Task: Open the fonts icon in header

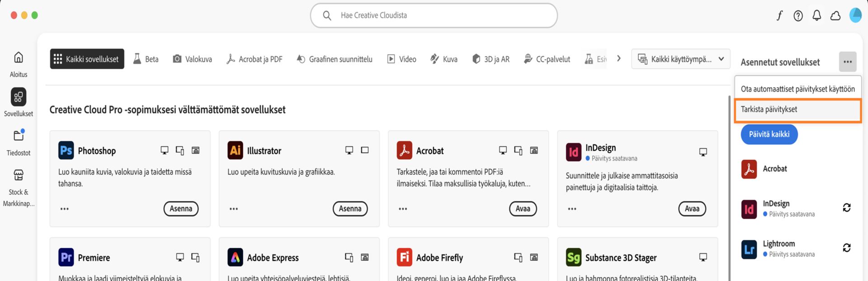Action: [779, 16]
